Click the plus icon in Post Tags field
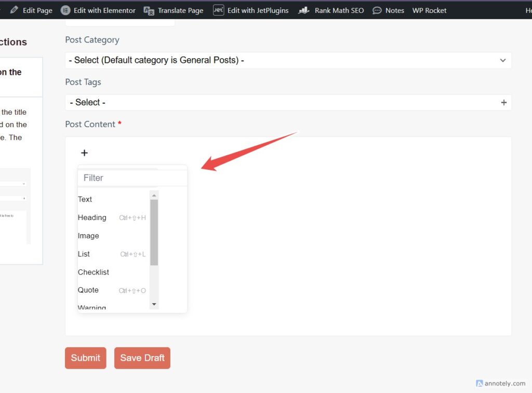This screenshot has width=532, height=393. tap(503, 103)
